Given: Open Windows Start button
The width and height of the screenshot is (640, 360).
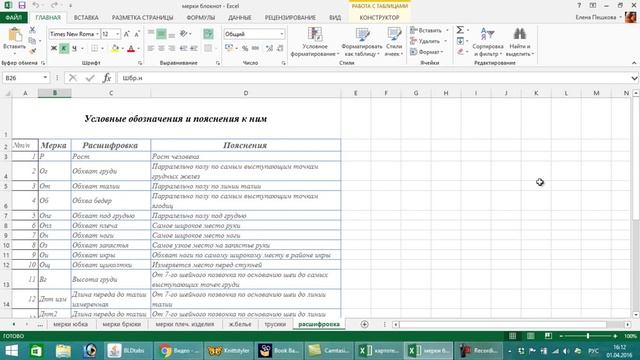Looking at the screenshot, I should tap(11, 351).
